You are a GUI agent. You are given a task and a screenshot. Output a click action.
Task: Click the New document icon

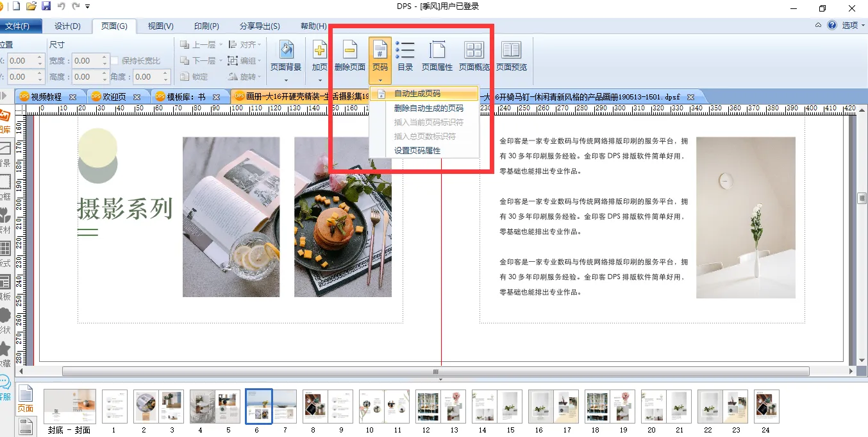click(16, 6)
